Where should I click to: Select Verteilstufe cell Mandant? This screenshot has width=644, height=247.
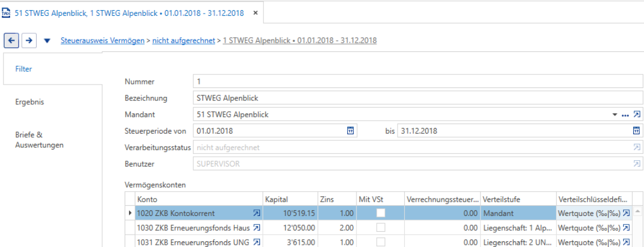click(519, 213)
